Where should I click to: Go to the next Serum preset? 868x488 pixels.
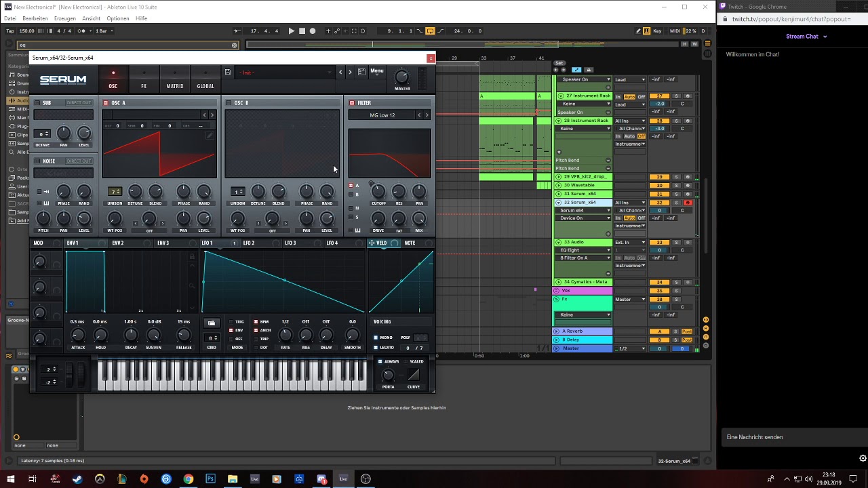pyautogui.click(x=350, y=72)
